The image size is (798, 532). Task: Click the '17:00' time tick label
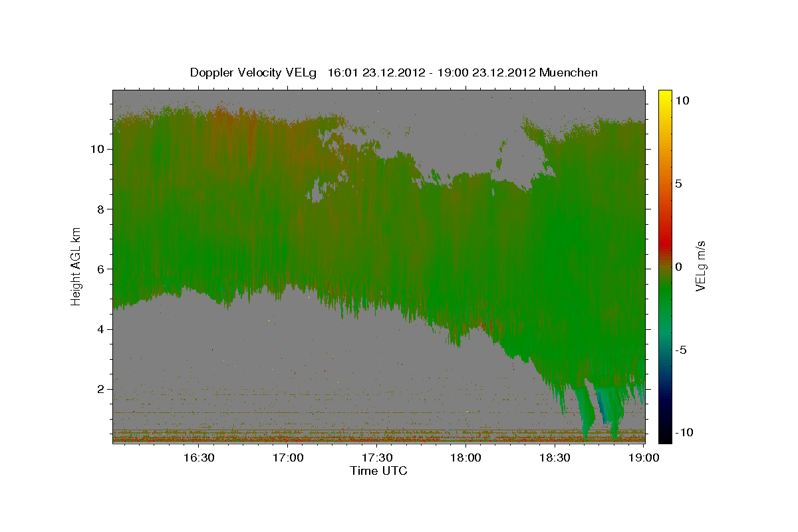pyautogui.click(x=288, y=458)
